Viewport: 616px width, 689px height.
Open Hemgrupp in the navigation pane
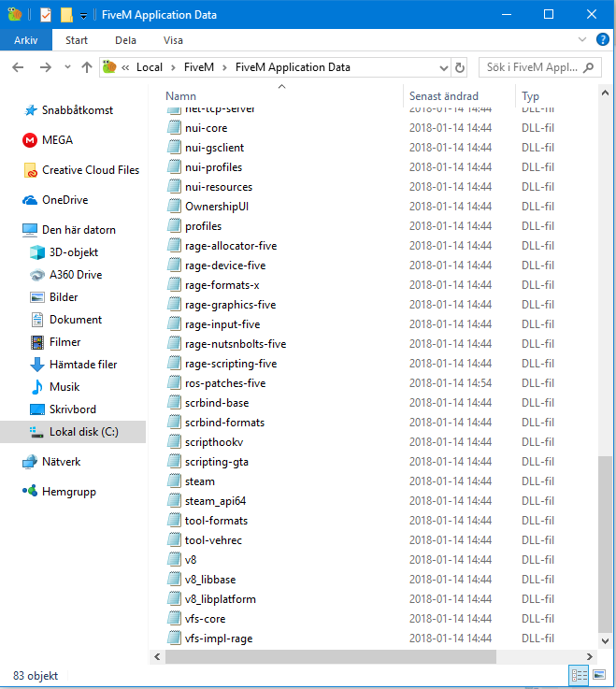tap(69, 491)
